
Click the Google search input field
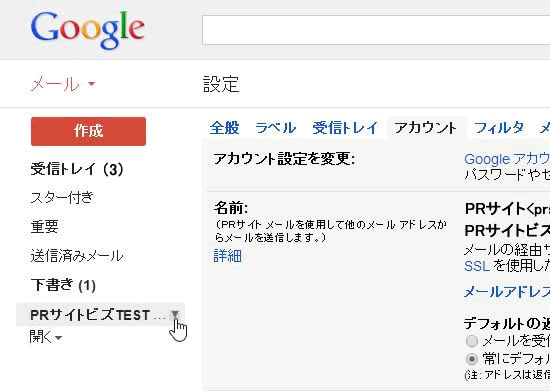[376, 30]
